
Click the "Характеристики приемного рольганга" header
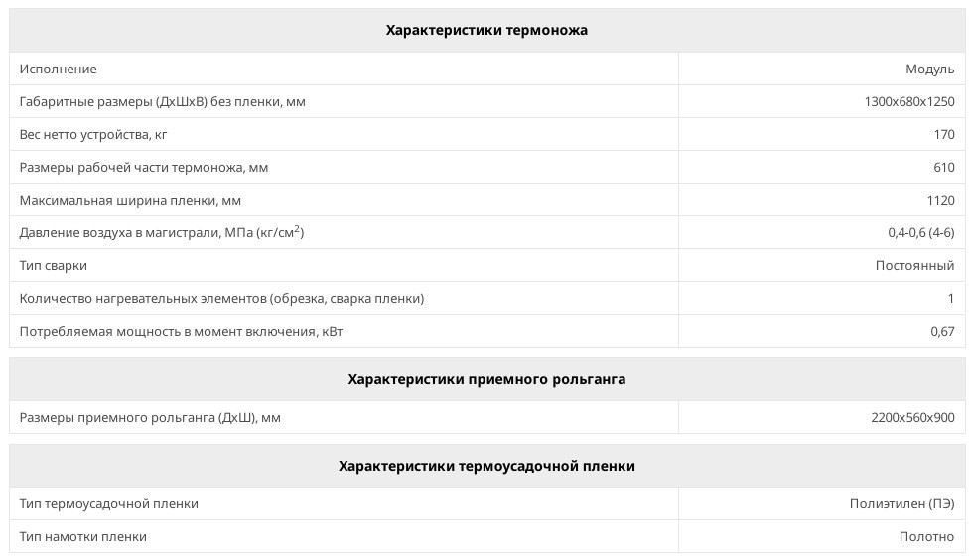click(x=486, y=379)
